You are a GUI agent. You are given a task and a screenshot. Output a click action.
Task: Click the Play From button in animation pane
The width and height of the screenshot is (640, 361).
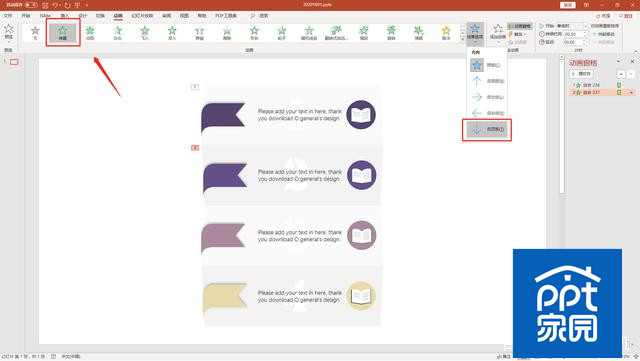click(581, 74)
